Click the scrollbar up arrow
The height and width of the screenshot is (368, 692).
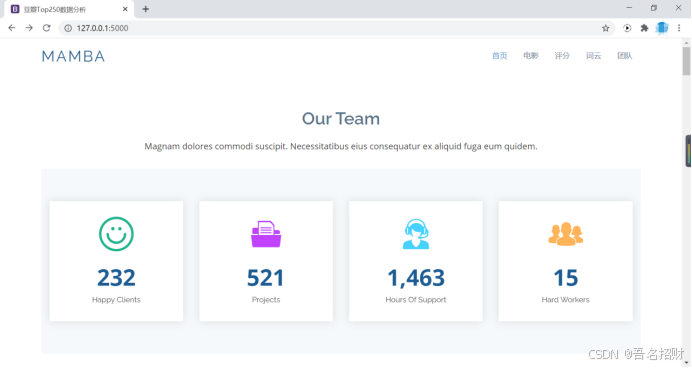686,43
